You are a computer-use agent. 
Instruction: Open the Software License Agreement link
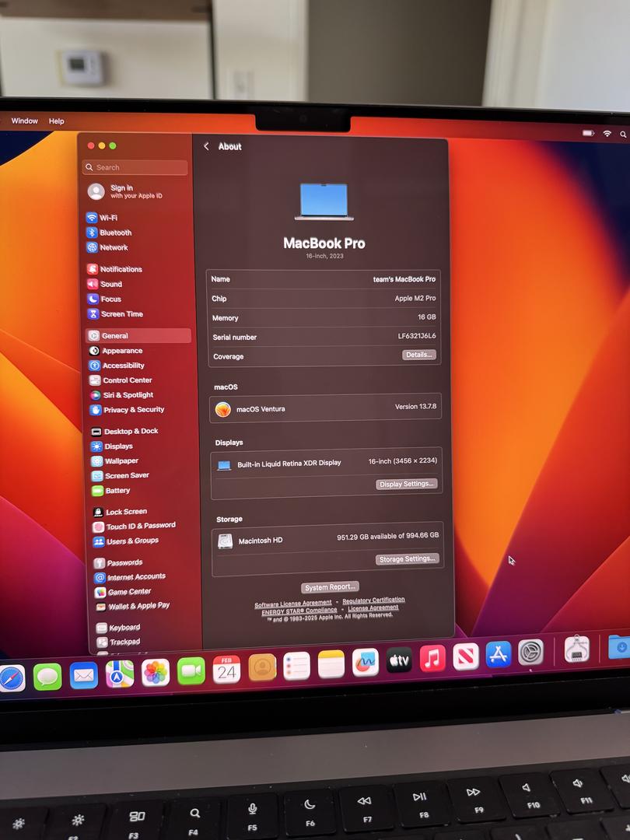293,604
